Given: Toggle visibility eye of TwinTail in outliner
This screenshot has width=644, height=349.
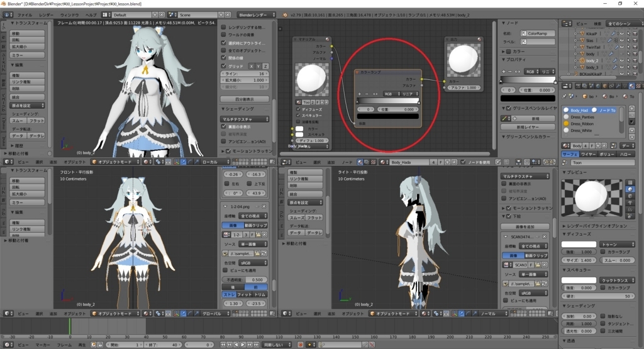Looking at the screenshot, I should click(x=622, y=47).
